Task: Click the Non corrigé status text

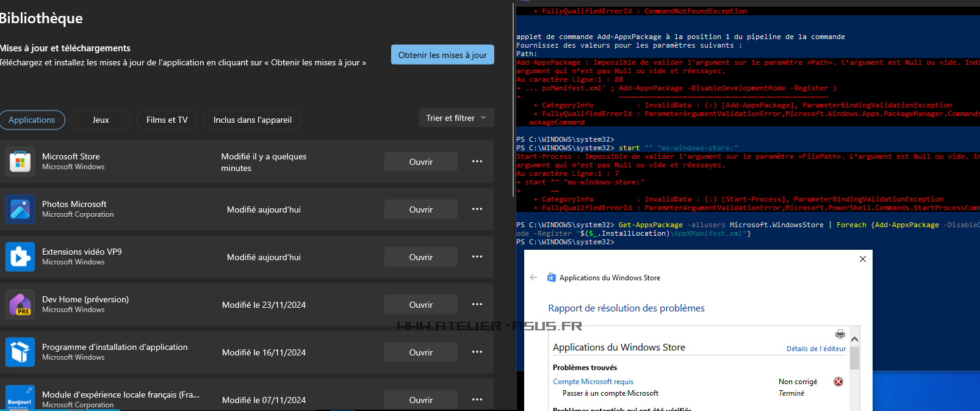Action: pyautogui.click(x=798, y=382)
